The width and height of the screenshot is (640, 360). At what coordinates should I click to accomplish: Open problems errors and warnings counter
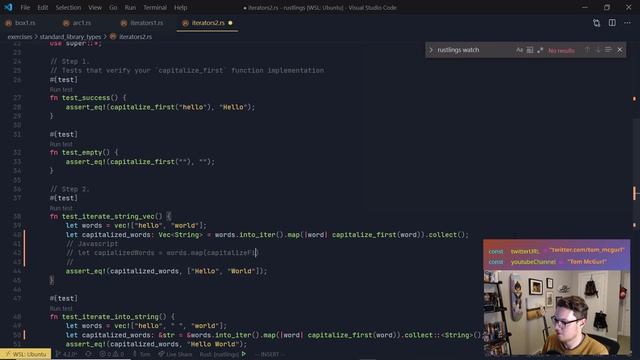click(x=111, y=354)
